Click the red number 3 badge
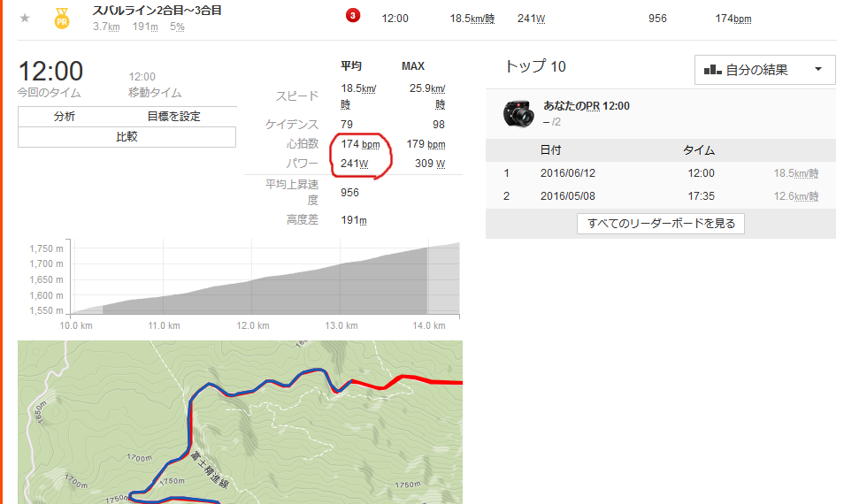 click(x=353, y=16)
